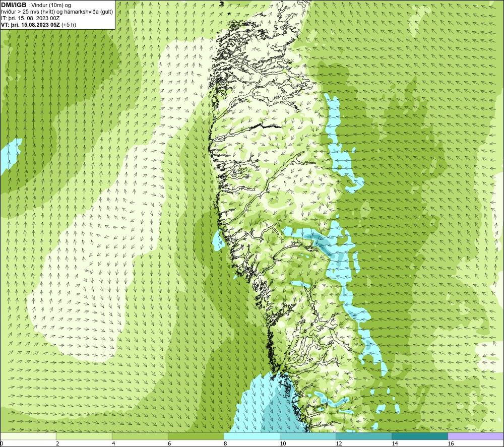Click the 0–2 m/s palest legend swatch
504x447 pixels.
[28, 436]
